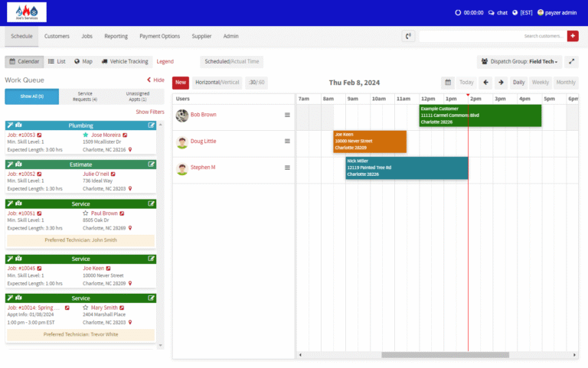Open the Legend link
This screenshot has width=588, height=368.
(165, 61)
